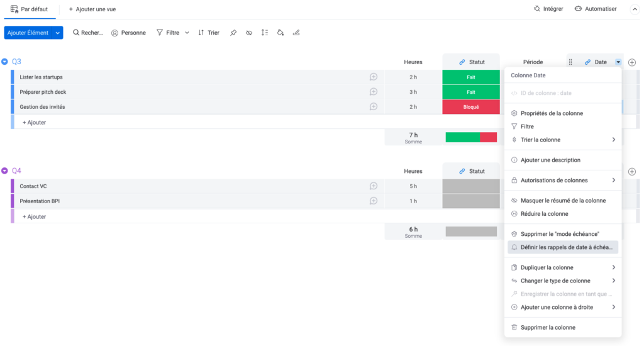Select Définir les rappels de date à échéance
Viewport: 644px width, 346px height.
[563, 247]
